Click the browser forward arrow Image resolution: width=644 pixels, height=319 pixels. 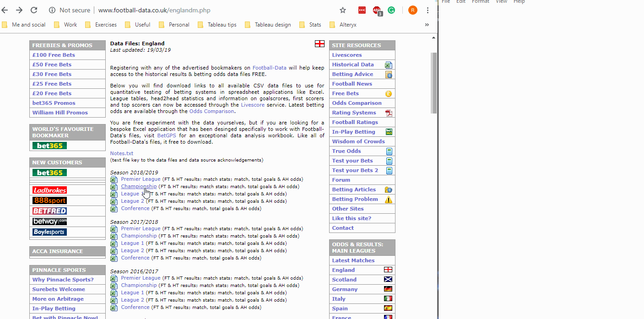point(19,10)
